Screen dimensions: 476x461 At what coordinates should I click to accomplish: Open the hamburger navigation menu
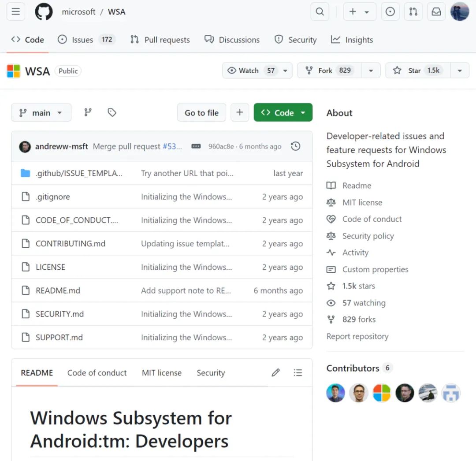[16, 11]
